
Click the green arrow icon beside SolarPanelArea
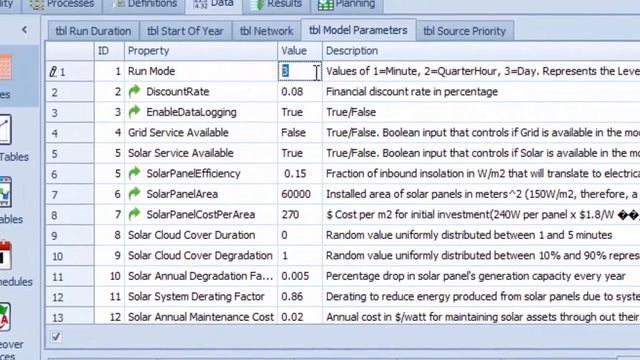[134, 193]
